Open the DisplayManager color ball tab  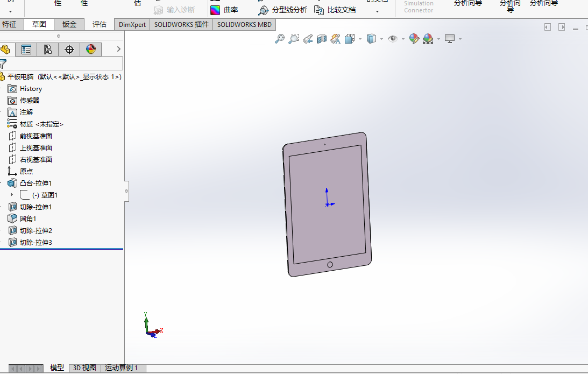point(90,50)
